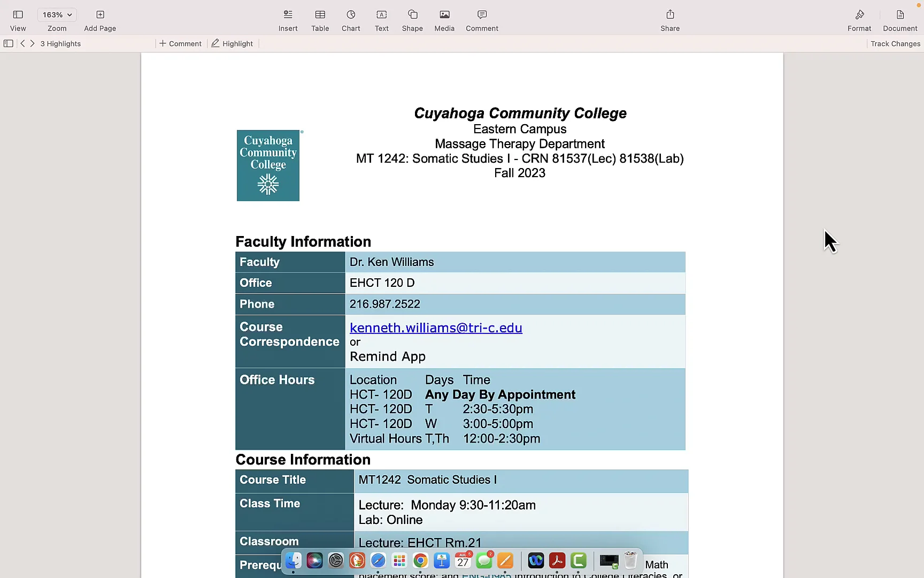Click the kenneth.williams@tri-c.edu email link
The height and width of the screenshot is (578, 924).
coord(436,328)
